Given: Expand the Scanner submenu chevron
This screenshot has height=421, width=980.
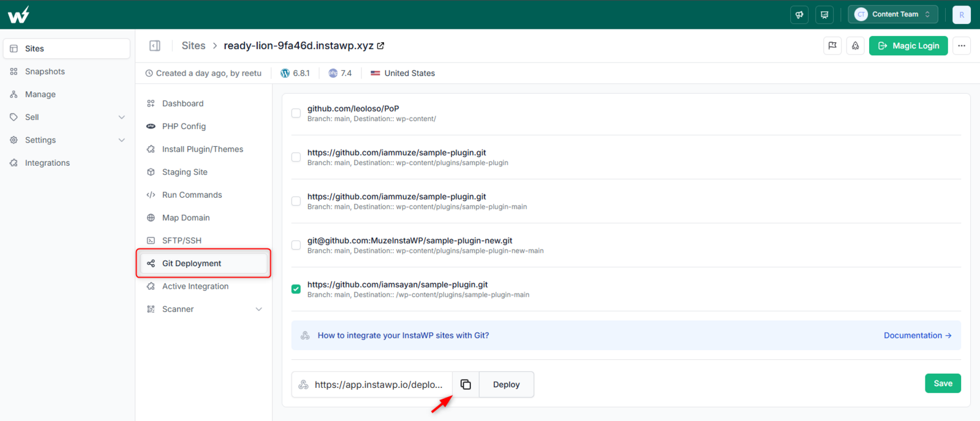Looking at the screenshot, I should point(258,310).
